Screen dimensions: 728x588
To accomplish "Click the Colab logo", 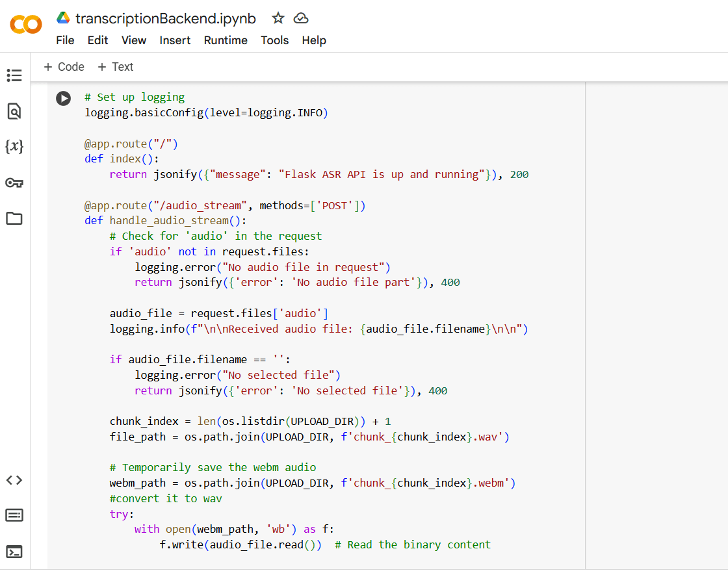I will (x=26, y=24).
